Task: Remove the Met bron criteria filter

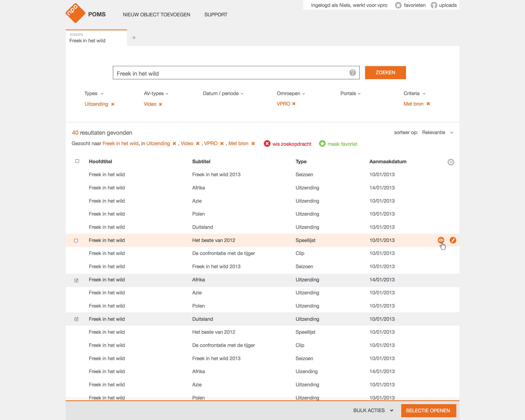Action: click(x=428, y=104)
